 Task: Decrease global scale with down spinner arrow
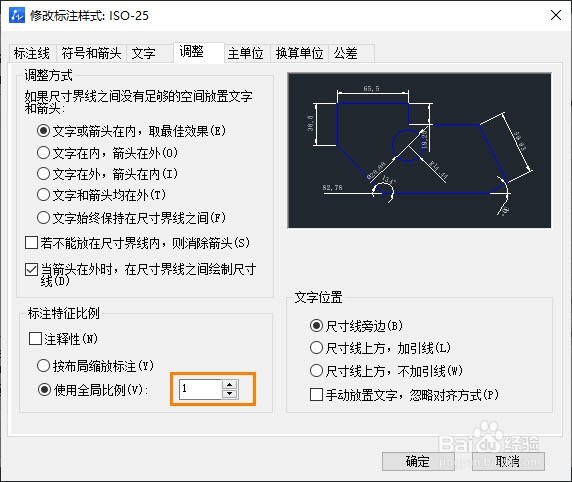(x=229, y=393)
